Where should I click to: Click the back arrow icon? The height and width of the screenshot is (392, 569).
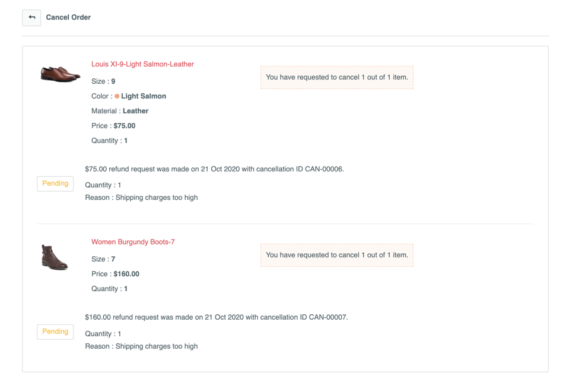(x=31, y=18)
